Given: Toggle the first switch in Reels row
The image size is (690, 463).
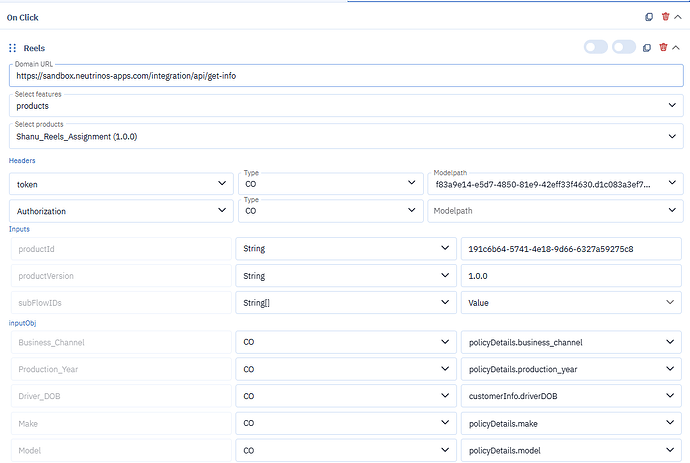Looking at the screenshot, I should [x=596, y=47].
